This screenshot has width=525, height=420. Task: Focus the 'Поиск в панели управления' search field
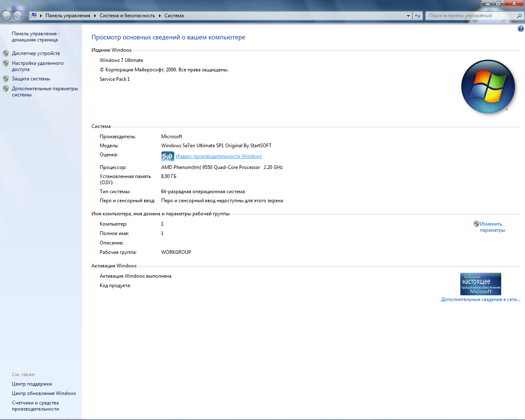[472, 16]
